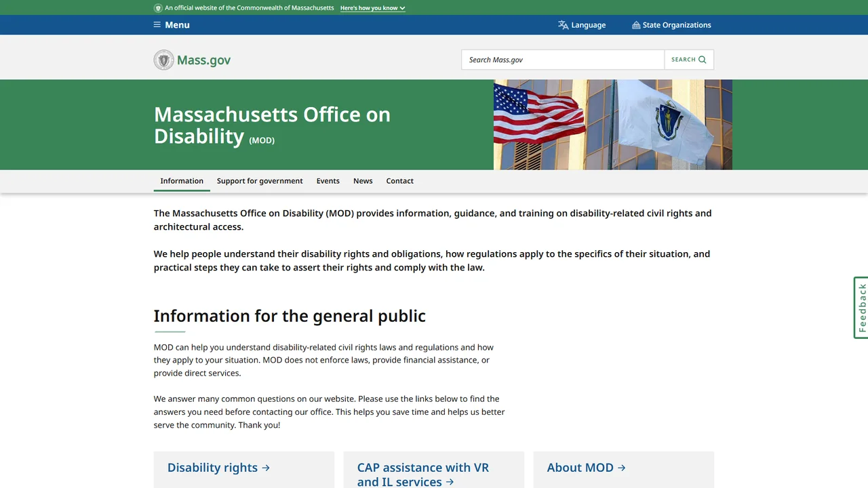Click the Language translate icon
The height and width of the screenshot is (488, 868).
pos(563,25)
